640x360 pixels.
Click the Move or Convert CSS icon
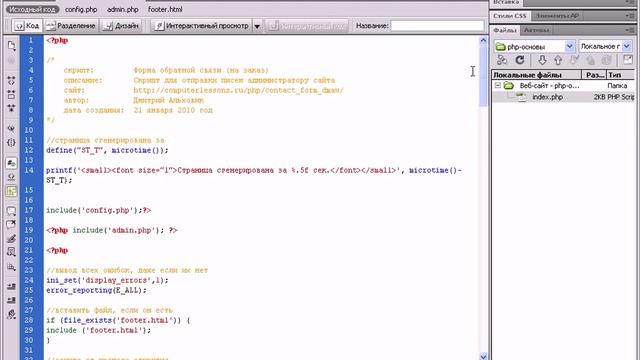pyautogui.click(x=11, y=267)
